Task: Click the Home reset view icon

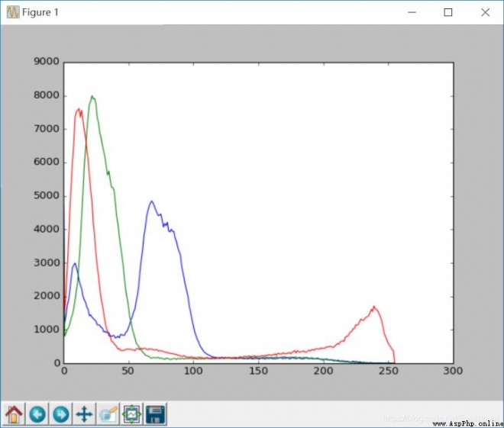Action: (x=14, y=414)
